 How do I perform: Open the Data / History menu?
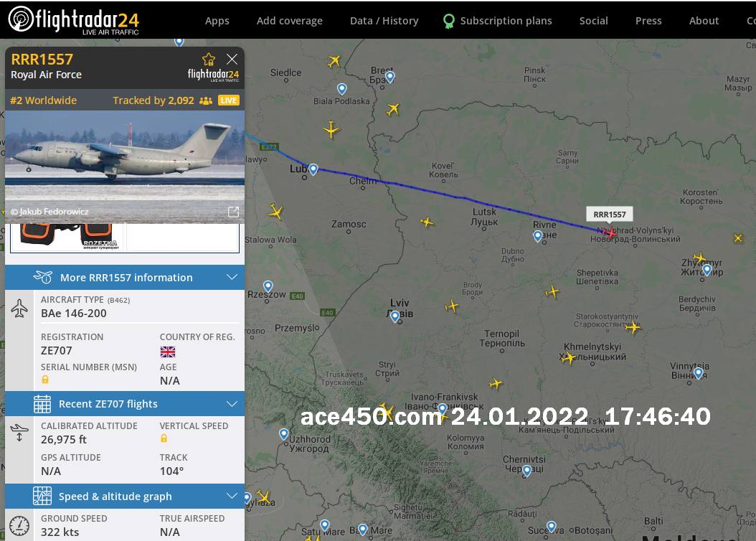click(384, 21)
